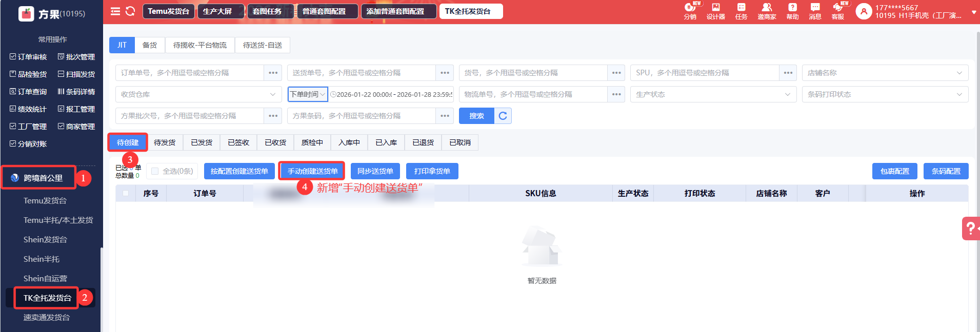
Task: Click 手动创建送货单 button
Action: (313, 171)
